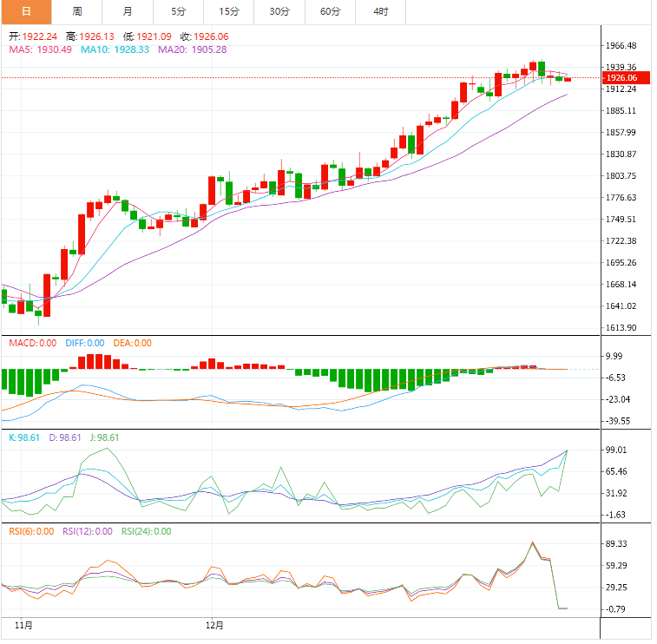Select the RSI(6) indicator label
This screenshot has height=644, width=657.
pyautogui.click(x=31, y=531)
